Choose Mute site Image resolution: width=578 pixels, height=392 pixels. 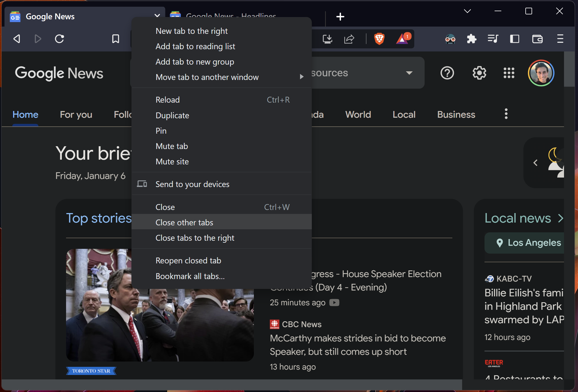[x=221, y=162]
